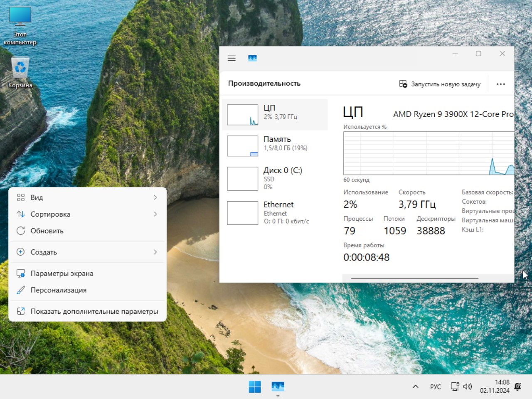Open the volume speaker tray icon
Viewport: 532px width, 399px height.
[x=468, y=387]
